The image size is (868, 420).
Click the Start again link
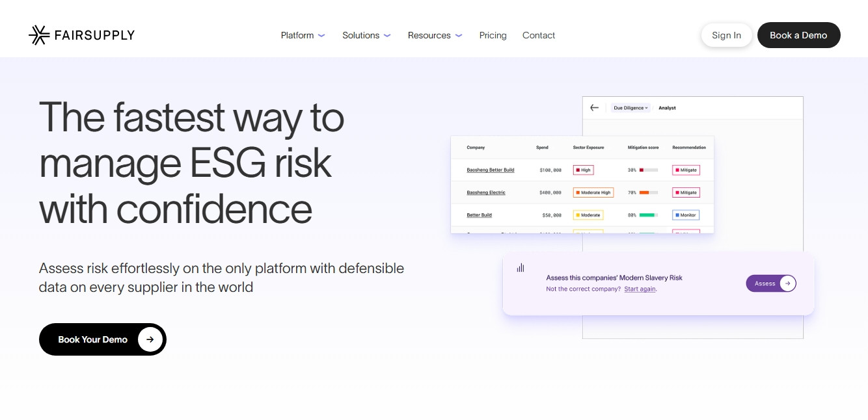click(640, 289)
